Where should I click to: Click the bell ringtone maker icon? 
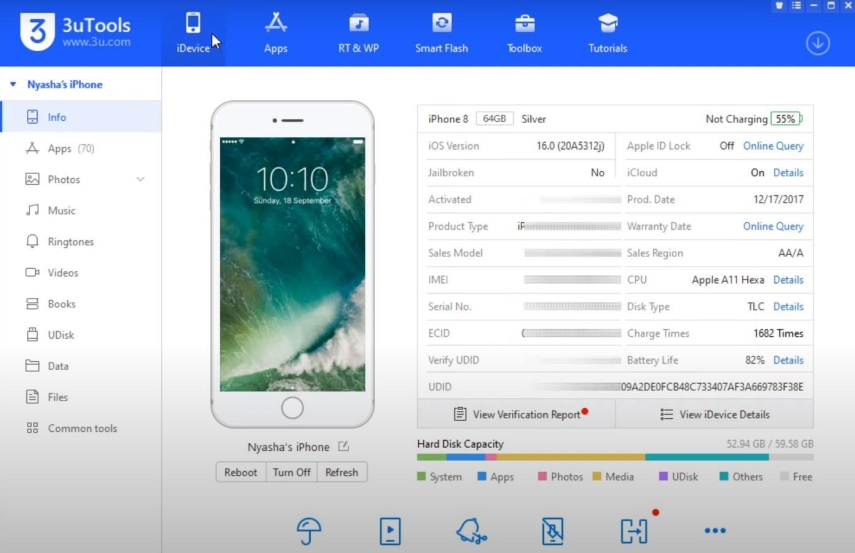pos(471,531)
